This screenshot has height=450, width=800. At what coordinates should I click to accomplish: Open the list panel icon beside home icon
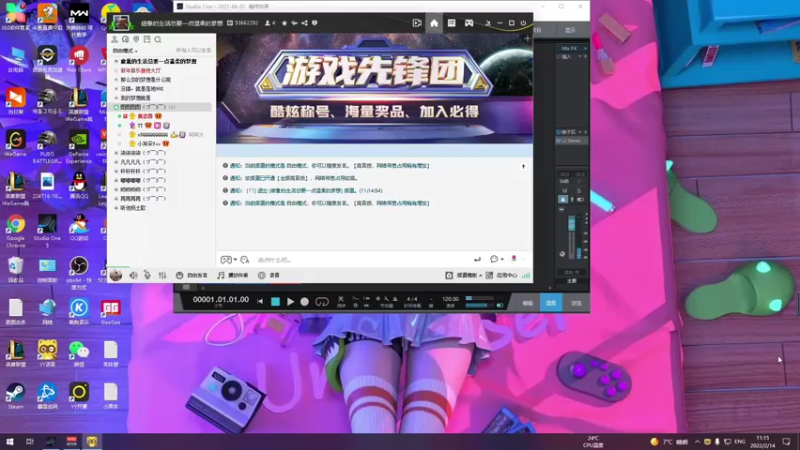coord(452,23)
